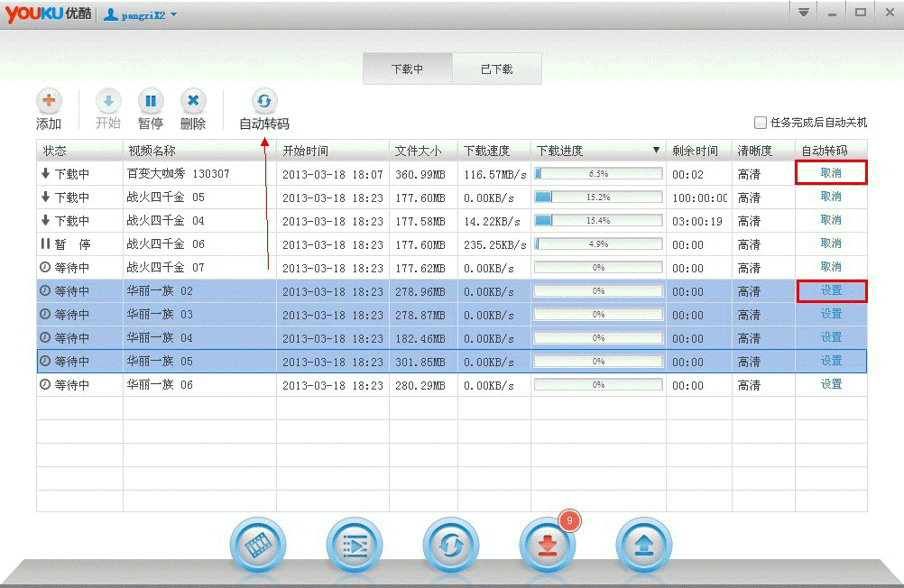This screenshot has width=904, height=588.
Task: Open the upload round icon at bottom
Action: [x=643, y=545]
